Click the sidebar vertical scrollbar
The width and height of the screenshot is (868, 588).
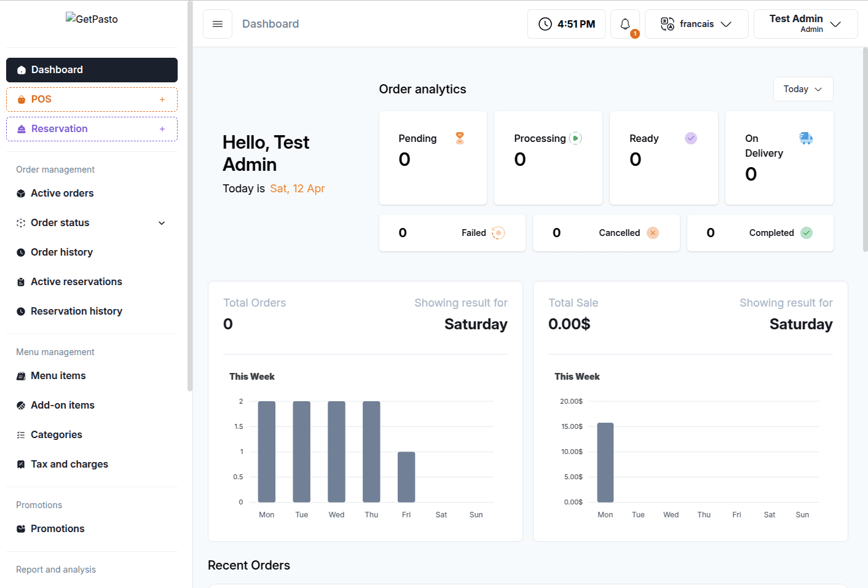(x=190, y=197)
